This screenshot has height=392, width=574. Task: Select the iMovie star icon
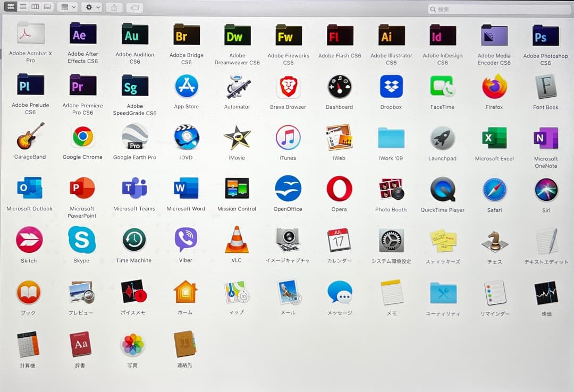[237, 138]
